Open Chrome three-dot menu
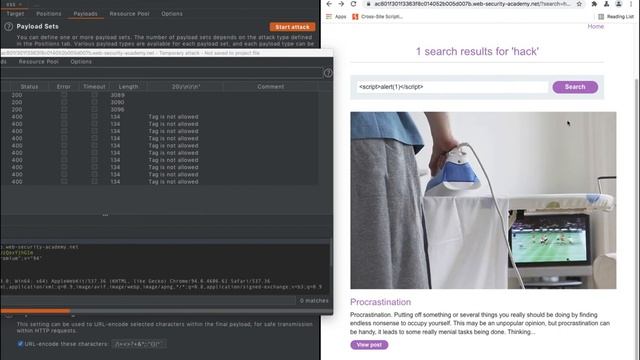The height and width of the screenshot is (360, 640). pos(631,4)
